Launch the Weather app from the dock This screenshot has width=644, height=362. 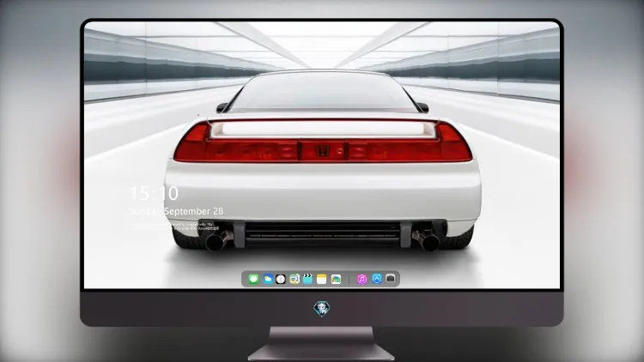(268, 279)
